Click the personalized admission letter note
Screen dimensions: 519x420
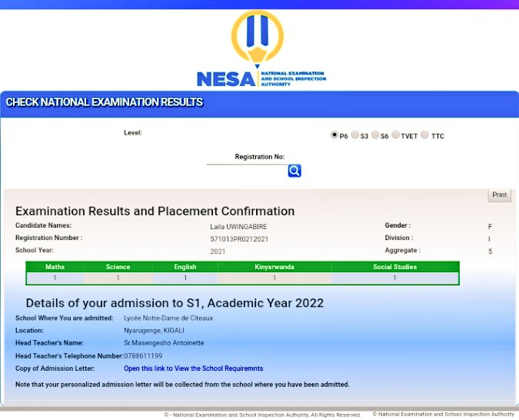pos(182,385)
